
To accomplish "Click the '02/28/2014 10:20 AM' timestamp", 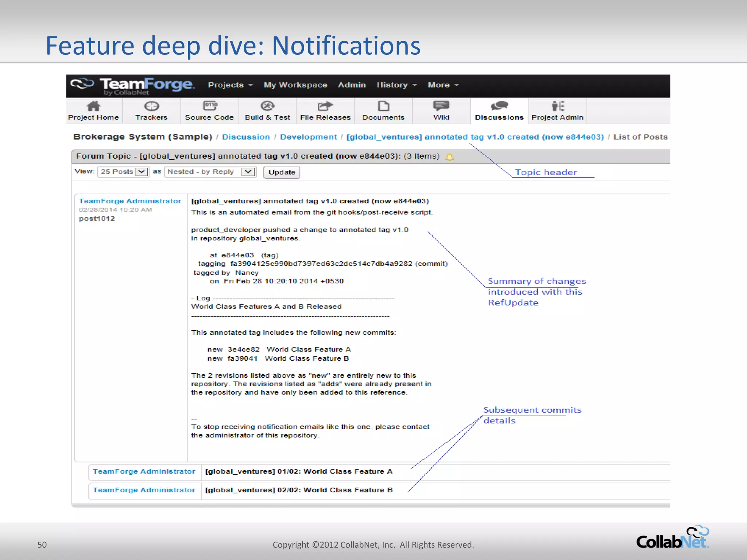I will [115, 210].
